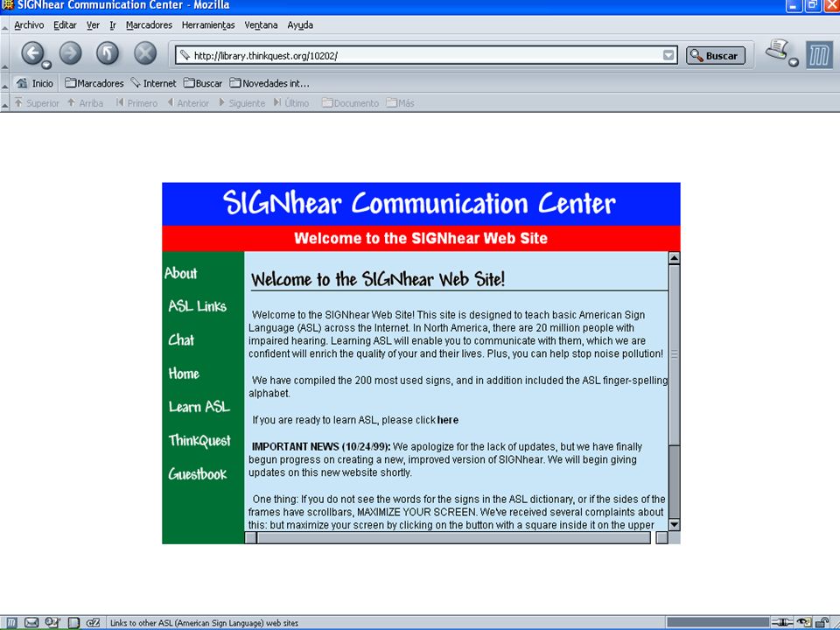The width and height of the screenshot is (840, 630).
Task: Click the Superior site navigation item
Action: click(37, 103)
